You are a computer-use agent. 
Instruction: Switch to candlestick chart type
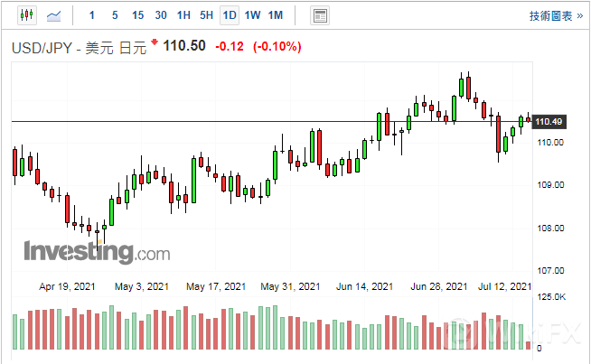click(x=26, y=15)
